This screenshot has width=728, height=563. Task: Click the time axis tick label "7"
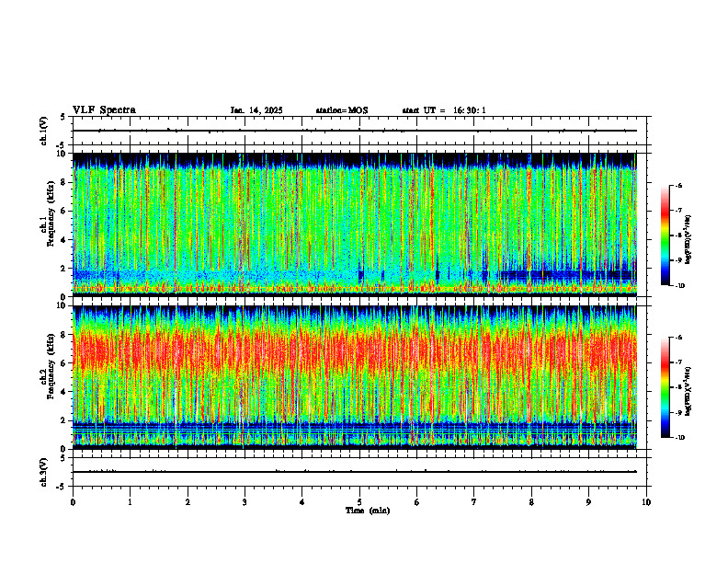(474, 502)
